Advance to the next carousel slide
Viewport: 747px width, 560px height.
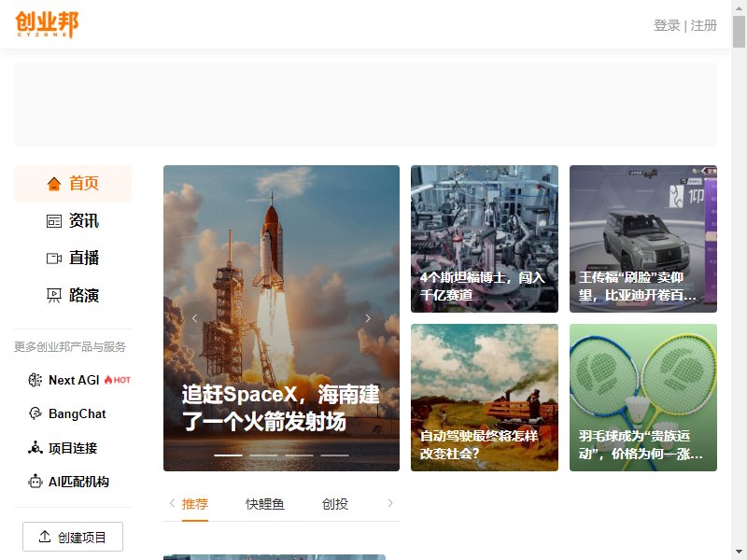[368, 318]
